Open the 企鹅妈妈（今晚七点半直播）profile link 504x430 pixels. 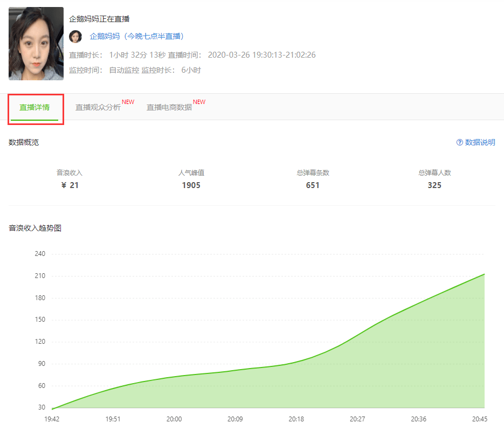[x=137, y=37]
